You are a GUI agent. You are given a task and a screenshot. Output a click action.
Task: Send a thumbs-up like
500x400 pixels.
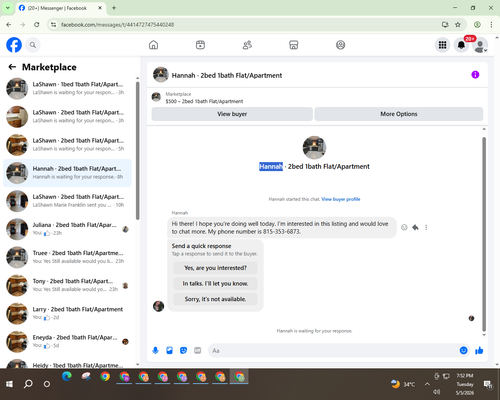click(x=479, y=350)
